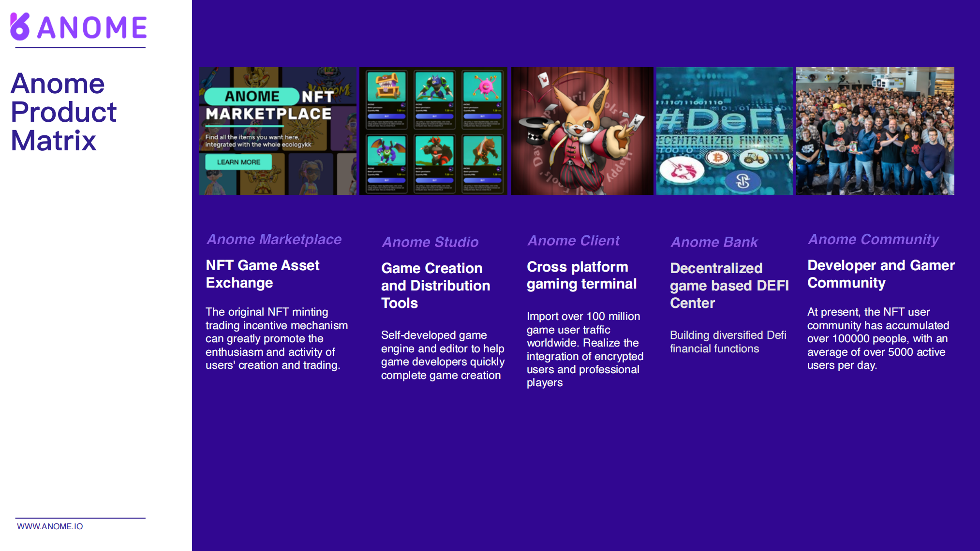This screenshot has width=980, height=551.
Task: Click the token badge on the treasure chest NFT card
Action: point(403,105)
